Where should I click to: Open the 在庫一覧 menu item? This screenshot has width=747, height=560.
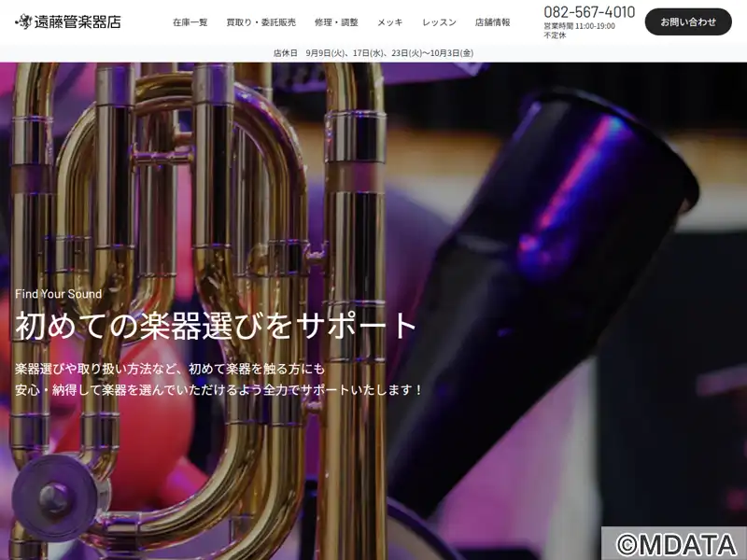[190, 22]
